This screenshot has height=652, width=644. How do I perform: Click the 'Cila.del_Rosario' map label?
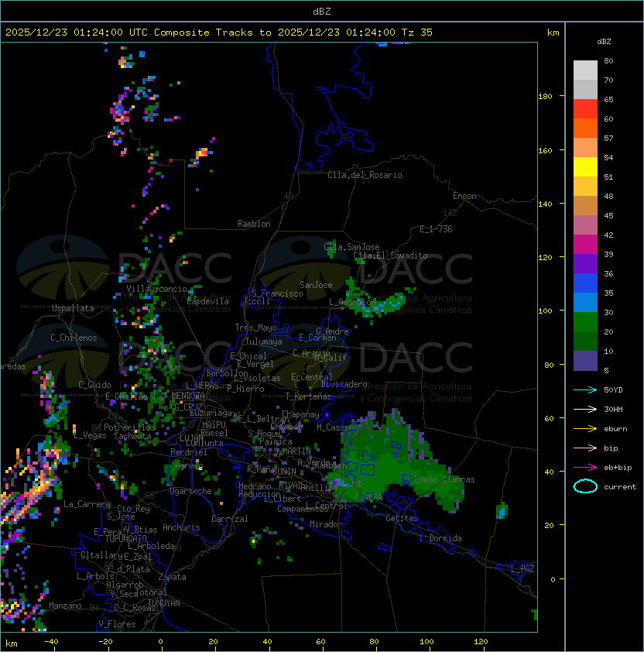click(x=365, y=175)
